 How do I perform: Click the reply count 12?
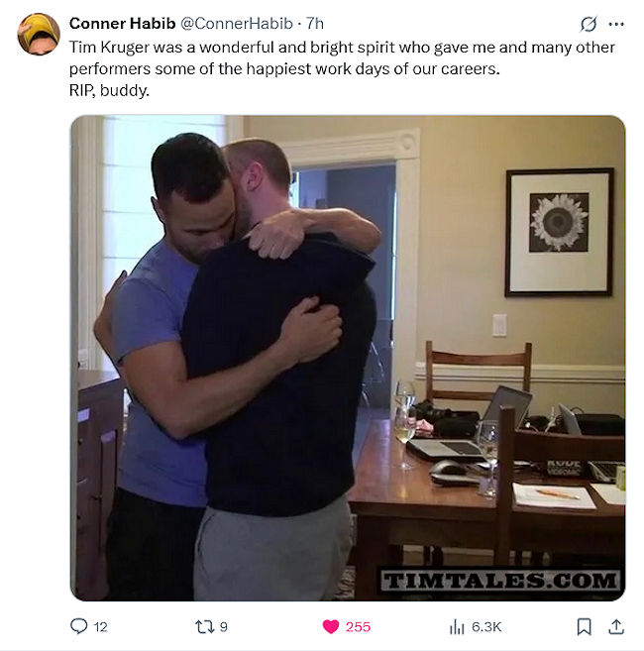coord(100,627)
